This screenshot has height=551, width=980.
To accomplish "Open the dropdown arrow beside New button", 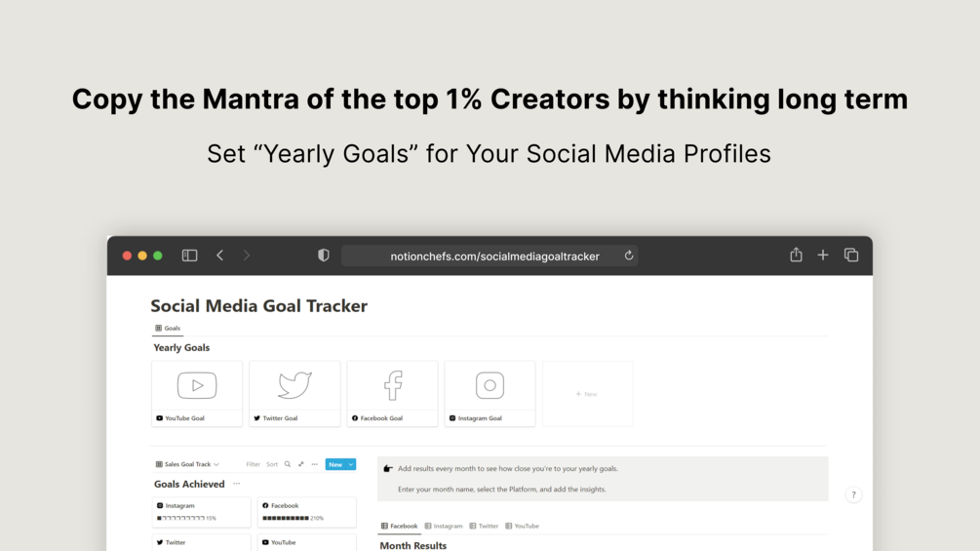I will [x=351, y=464].
